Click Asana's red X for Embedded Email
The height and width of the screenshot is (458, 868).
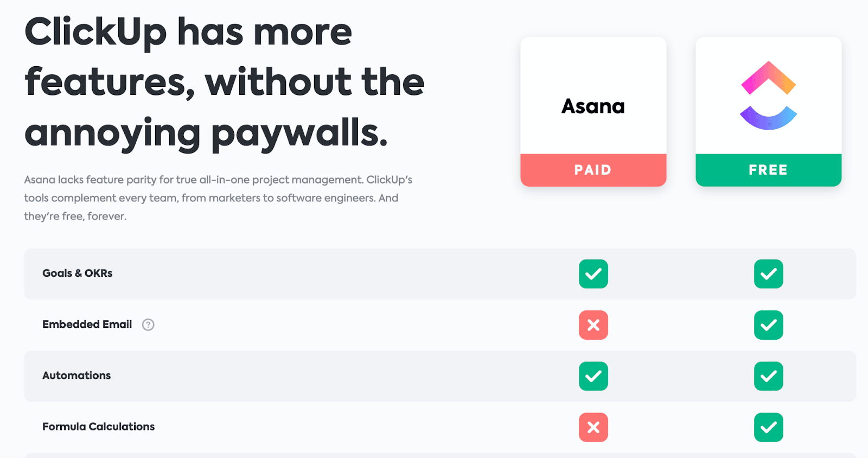pos(593,325)
